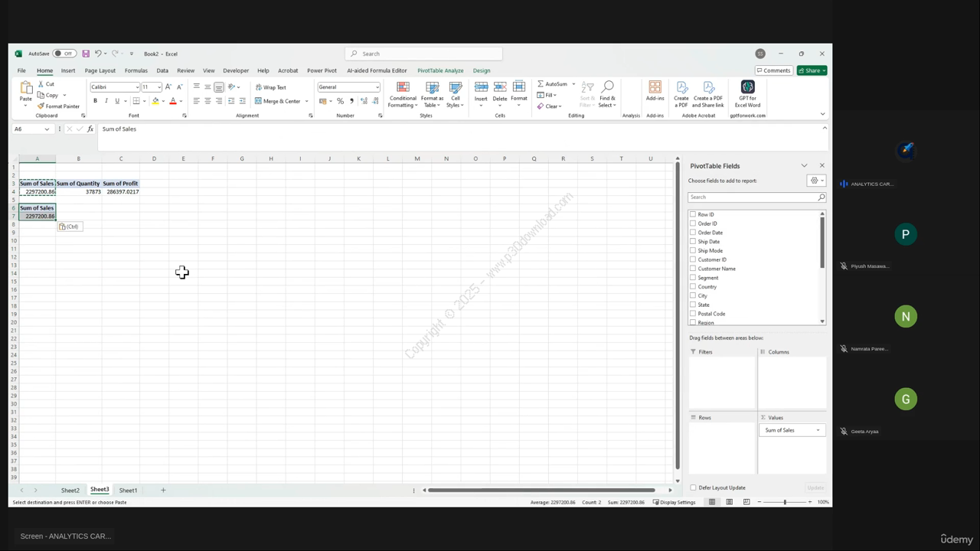Click the Cut scissors command
Image resolution: width=980 pixels, height=551 pixels.
pos(46,84)
